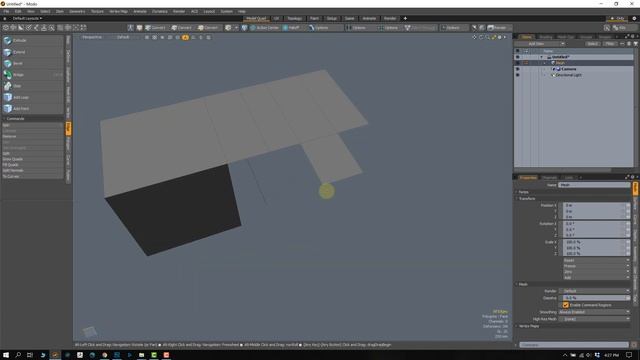Open the Freeze transform dropdown
The height and width of the screenshot is (360, 640).
(x=596, y=266)
